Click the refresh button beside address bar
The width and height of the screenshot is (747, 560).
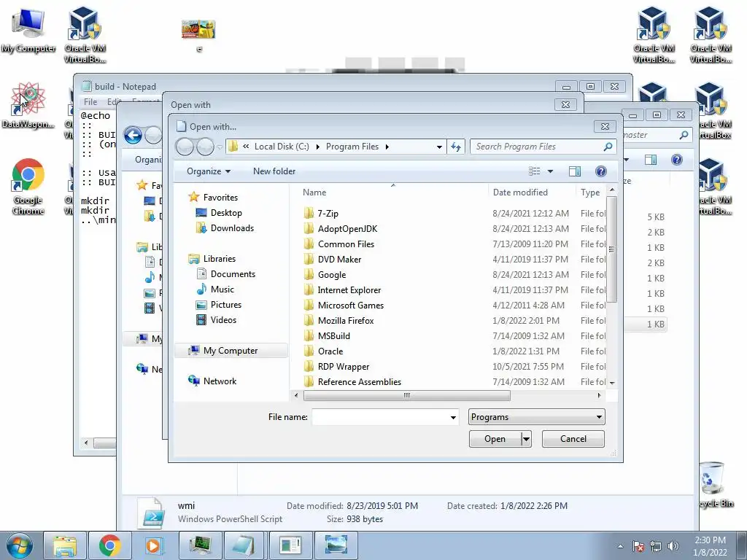[456, 147]
